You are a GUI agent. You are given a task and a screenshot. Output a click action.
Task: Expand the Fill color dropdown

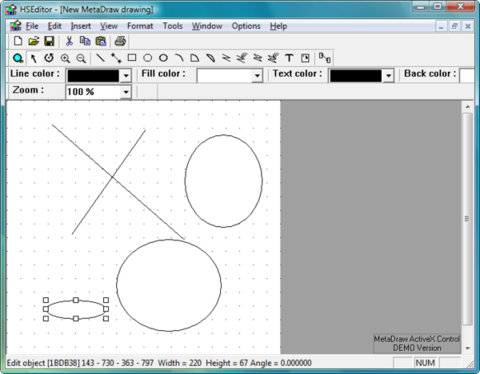[x=257, y=76]
